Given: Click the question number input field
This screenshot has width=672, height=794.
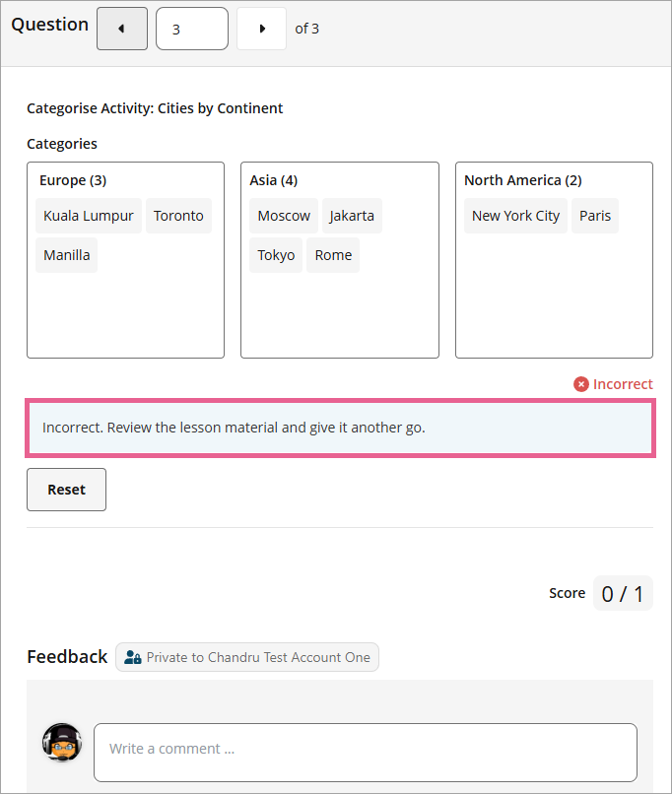Looking at the screenshot, I should click(192, 29).
